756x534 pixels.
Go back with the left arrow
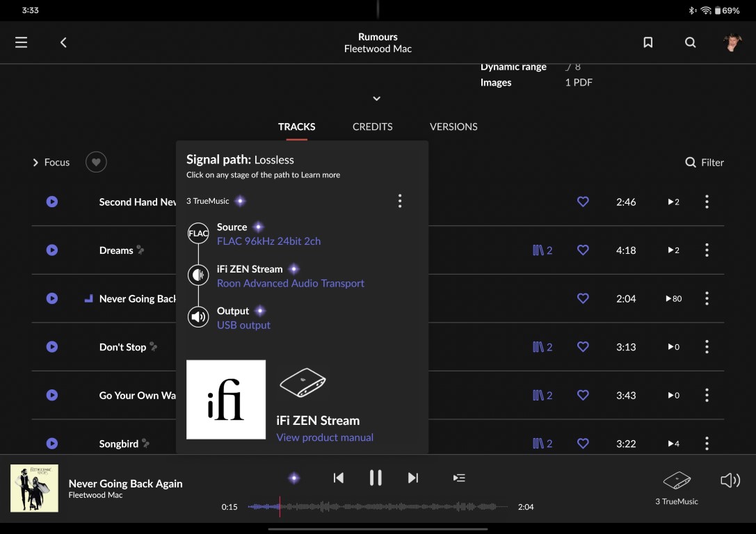[x=63, y=42]
